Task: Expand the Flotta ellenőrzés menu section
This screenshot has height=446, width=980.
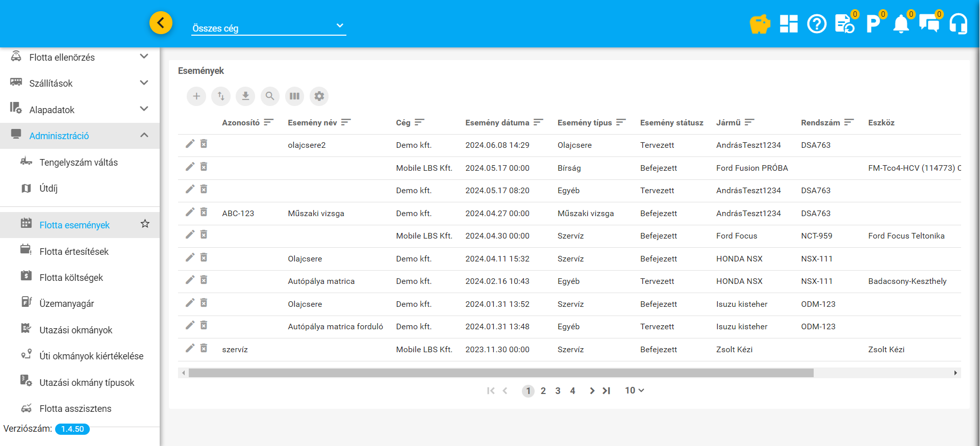Action: 144,57
